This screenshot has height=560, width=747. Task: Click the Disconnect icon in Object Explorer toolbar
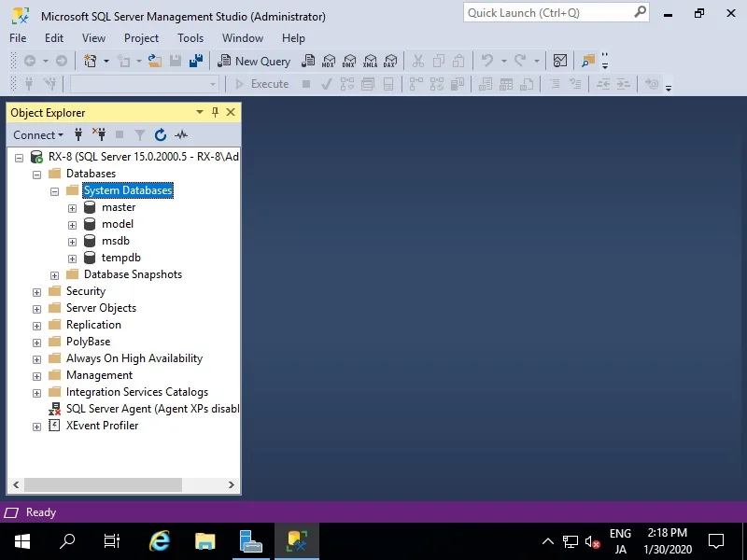point(101,134)
